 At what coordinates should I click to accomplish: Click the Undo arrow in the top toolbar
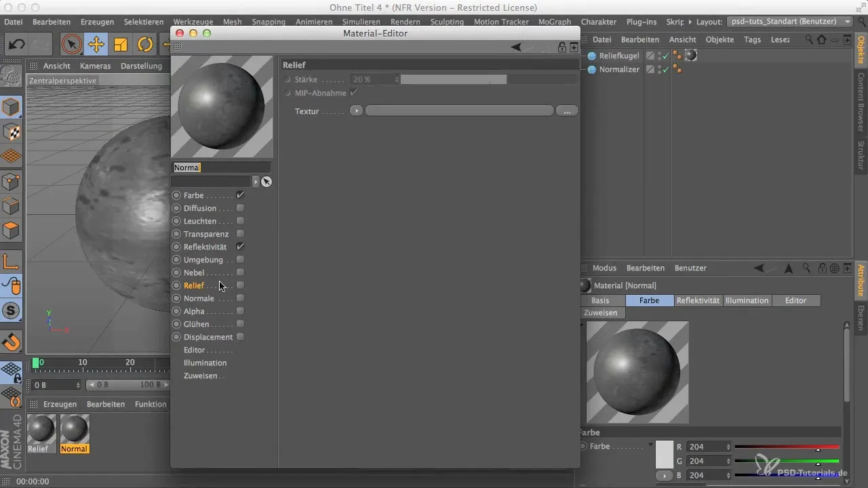tap(16, 45)
